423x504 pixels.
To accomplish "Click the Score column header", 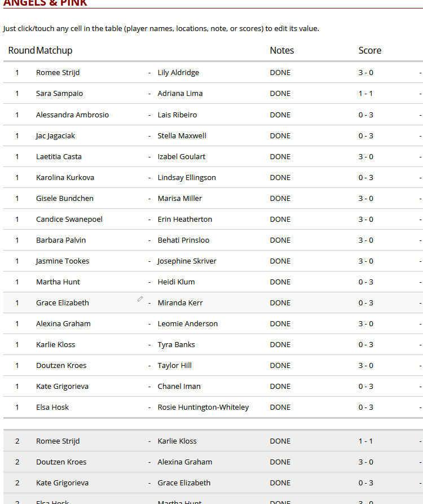I will [x=370, y=50].
